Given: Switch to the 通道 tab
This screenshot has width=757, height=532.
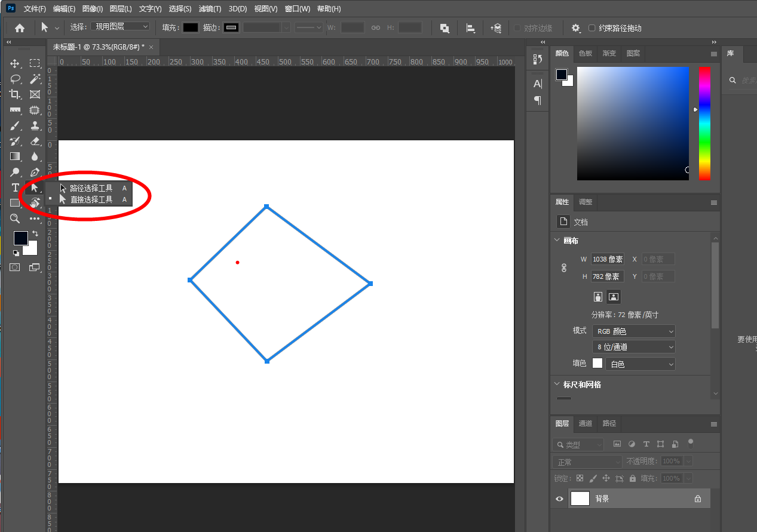Looking at the screenshot, I should [586, 423].
